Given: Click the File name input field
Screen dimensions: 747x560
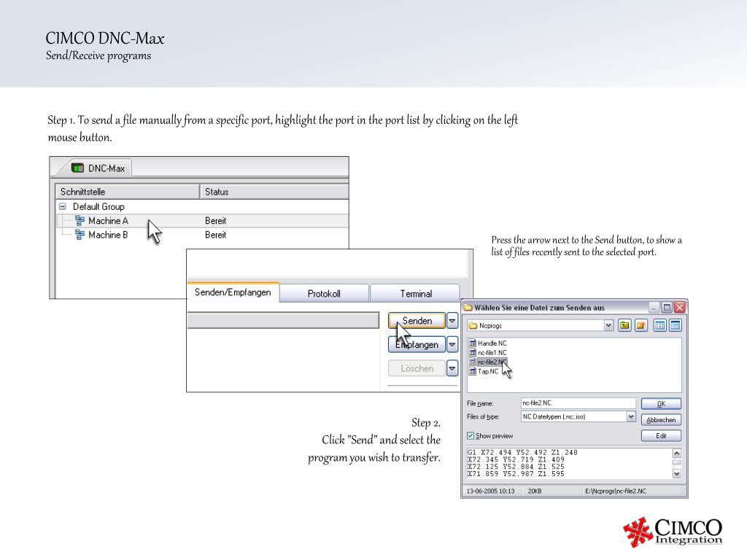Looking at the screenshot, I should [578, 403].
